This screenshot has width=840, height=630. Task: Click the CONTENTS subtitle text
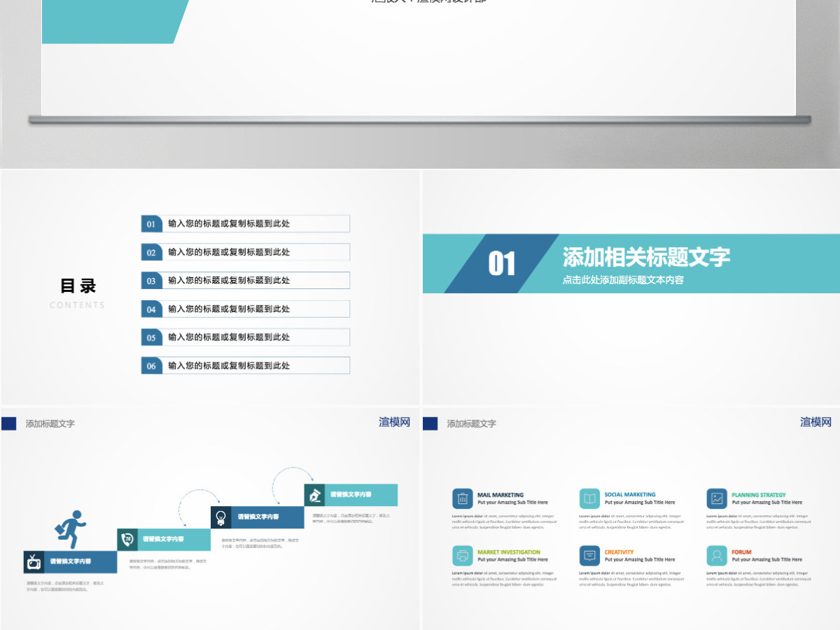[77, 305]
